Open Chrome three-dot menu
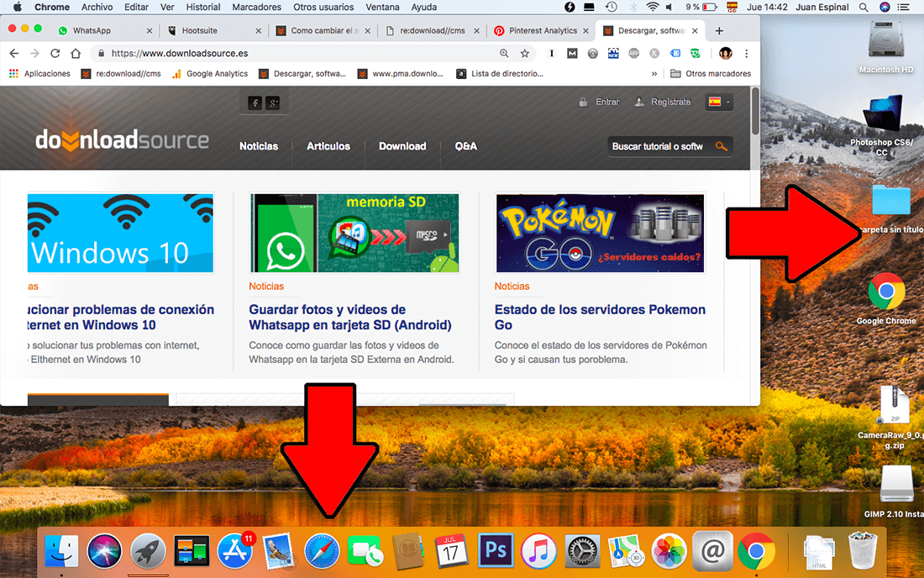The width and height of the screenshot is (924, 578). pos(746,53)
